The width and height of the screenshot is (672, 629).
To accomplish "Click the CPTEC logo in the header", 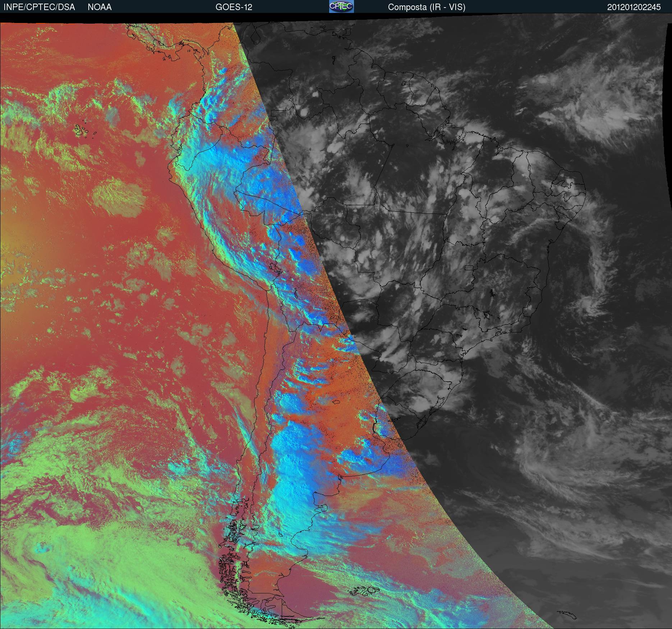I will point(341,6).
